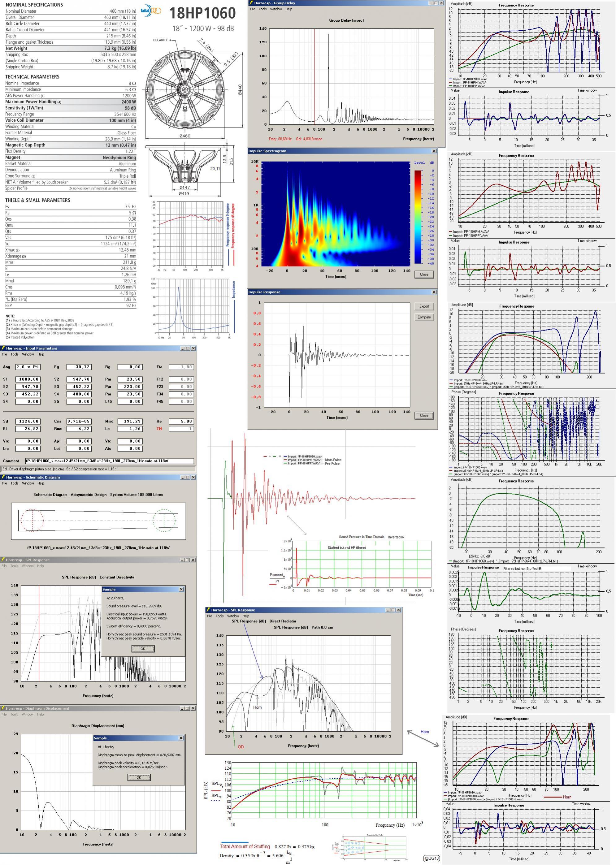Open the Window menu in the Path 0,0 cm SPL Response window
Viewport: 616px width, 865px height.
point(233,616)
